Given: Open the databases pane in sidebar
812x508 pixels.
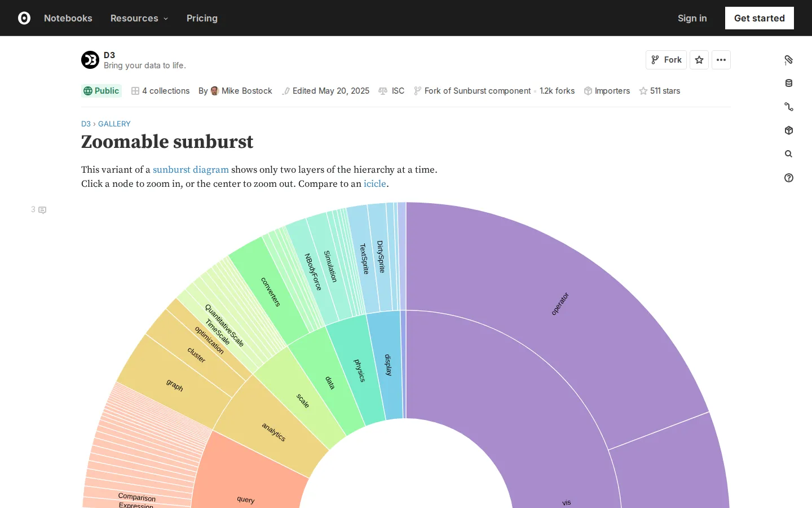Looking at the screenshot, I should tap(789, 84).
